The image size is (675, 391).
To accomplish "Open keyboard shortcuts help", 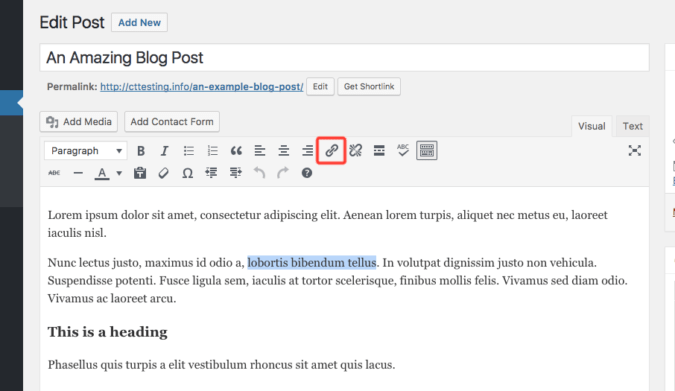I will 307,173.
